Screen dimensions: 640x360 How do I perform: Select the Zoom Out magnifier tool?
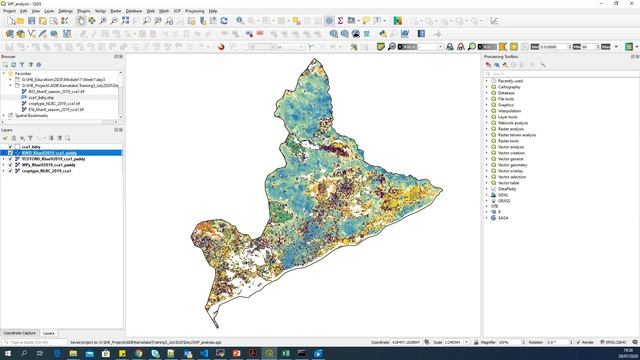[114, 21]
